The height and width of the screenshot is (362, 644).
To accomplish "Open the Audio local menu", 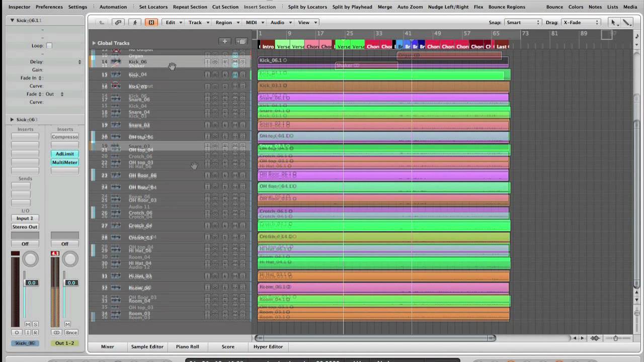I will [x=280, y=22].
